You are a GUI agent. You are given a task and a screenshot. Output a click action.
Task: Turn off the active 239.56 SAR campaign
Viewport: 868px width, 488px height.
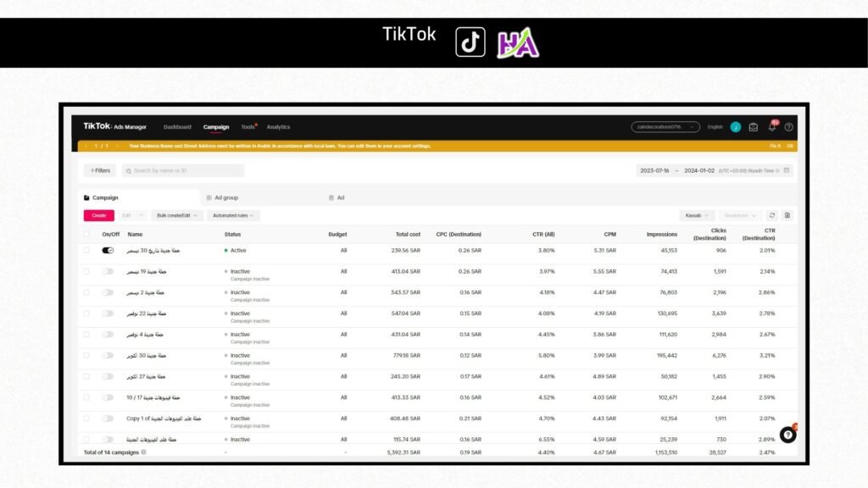(108, 251)
